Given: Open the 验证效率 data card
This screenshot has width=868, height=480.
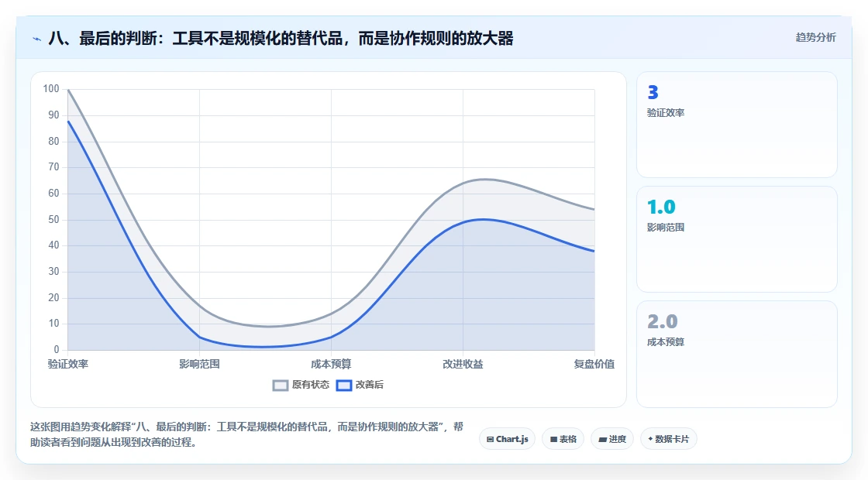Looking at the screenshot, I should click(x=737, y=125).
